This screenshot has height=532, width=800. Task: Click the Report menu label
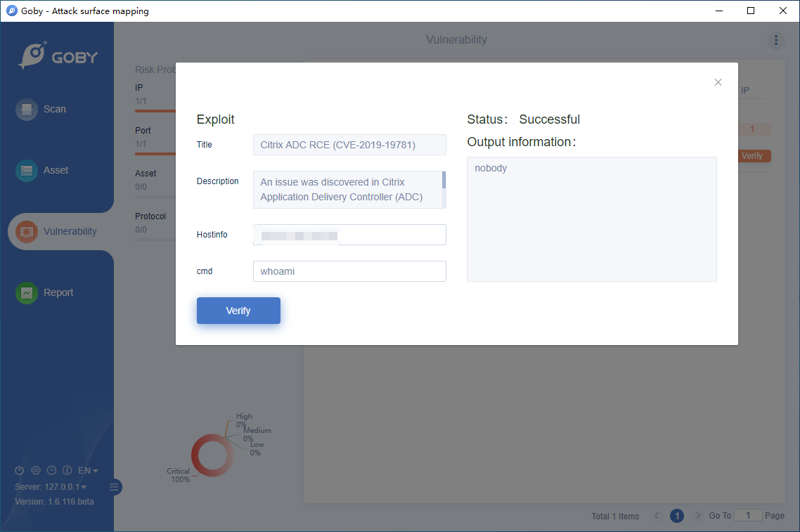click(58, 293)
